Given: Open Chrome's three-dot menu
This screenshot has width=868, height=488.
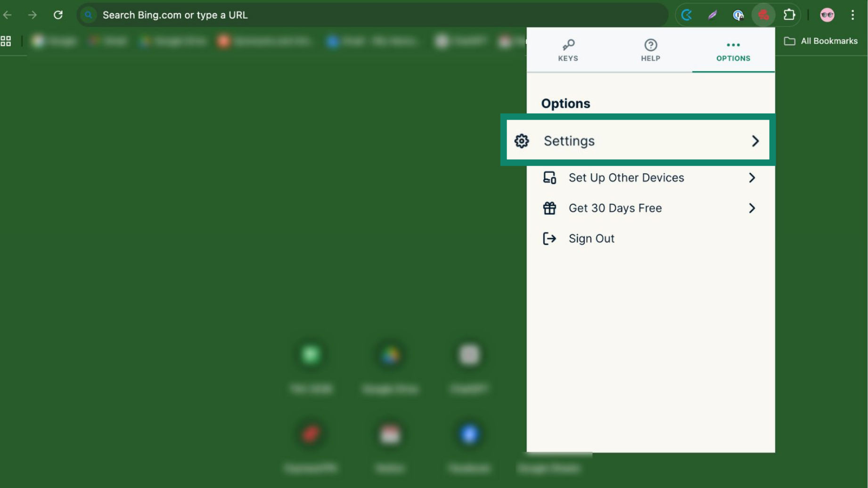Looking at the screenshot, I should 852,15.
